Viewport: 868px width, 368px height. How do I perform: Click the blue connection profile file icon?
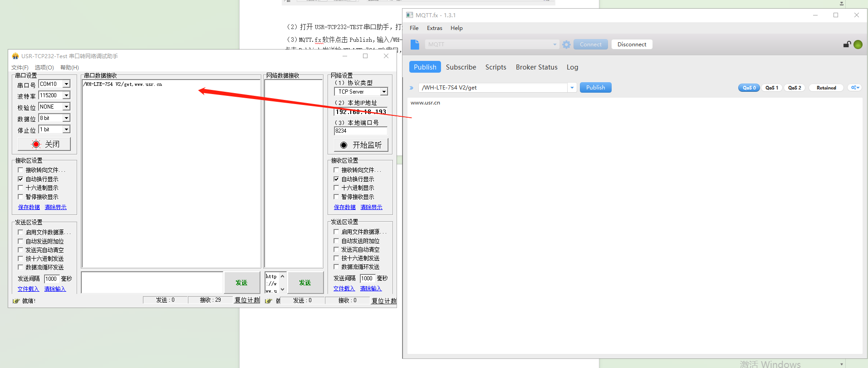pos(415,45)
